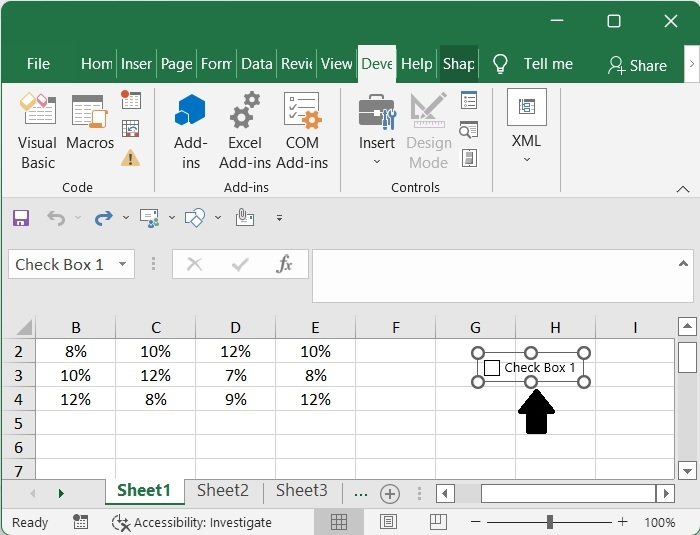
Task: Click the zoom slider handle
Action: pyautogui.click(x=550, y=522)
